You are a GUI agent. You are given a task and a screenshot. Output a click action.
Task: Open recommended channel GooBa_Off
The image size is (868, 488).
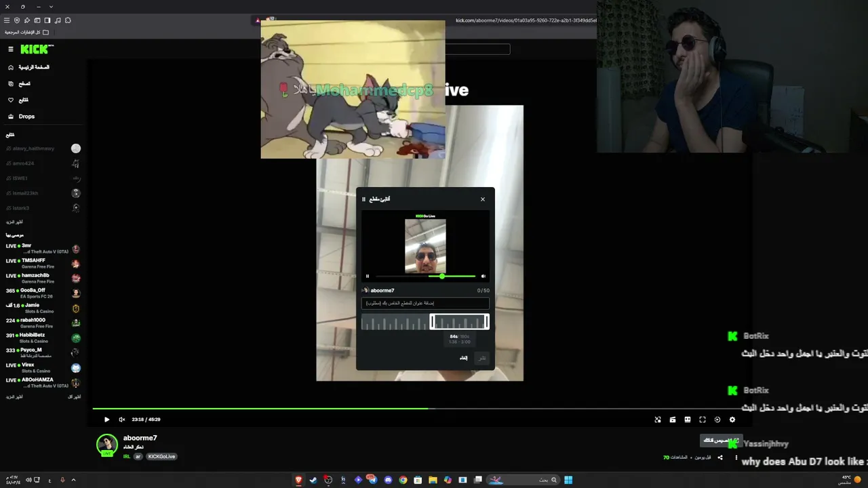pos(43,293)
